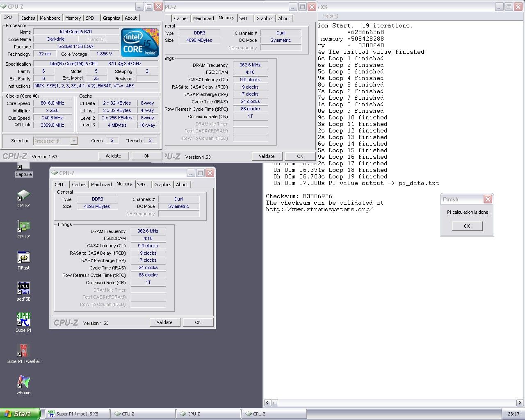Image resolution: width=525 pixels, height=420 pixels.
Task: Click the taskbar clock showing 23:17
Action: pyautogui.click(x=514, y=414)
